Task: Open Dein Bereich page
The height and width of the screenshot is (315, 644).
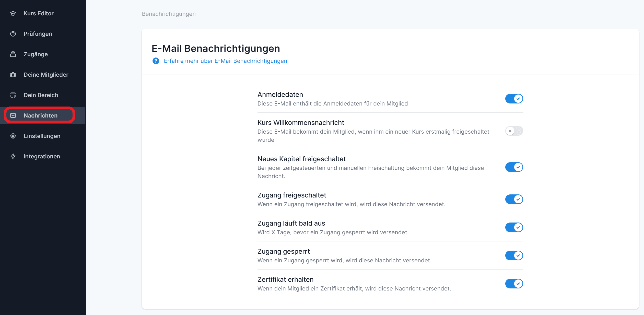Action: [43, 95]
